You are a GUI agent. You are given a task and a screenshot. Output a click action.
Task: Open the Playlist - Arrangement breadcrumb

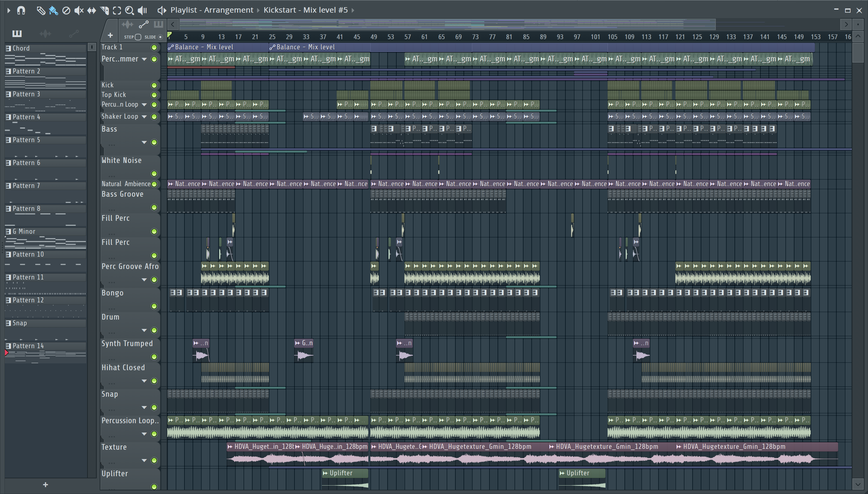(x=212, y=10)
